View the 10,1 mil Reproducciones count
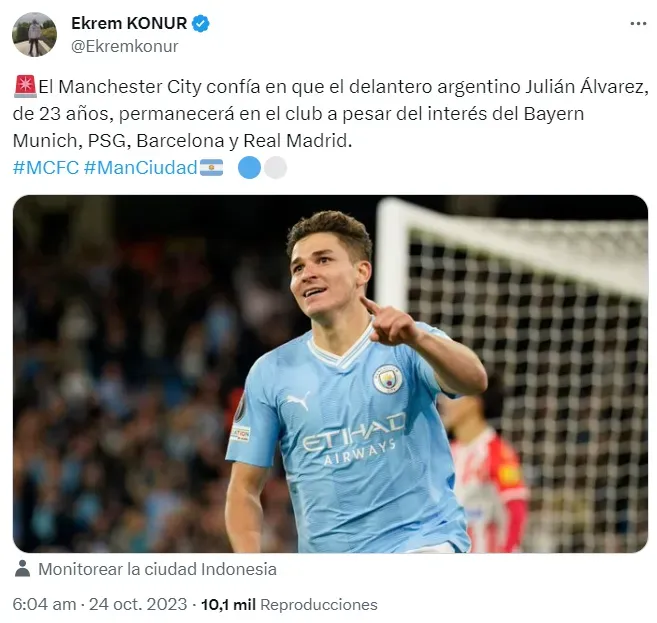The width and height of the screenshot is (657, 623). pyautogui.click(x=289, y=605)
